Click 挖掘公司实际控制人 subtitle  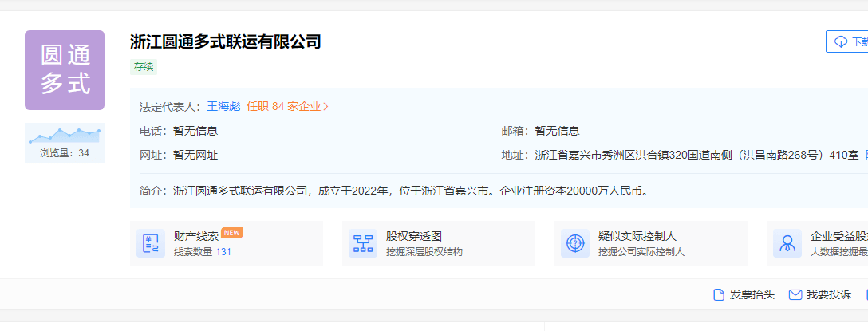[641, 252]
